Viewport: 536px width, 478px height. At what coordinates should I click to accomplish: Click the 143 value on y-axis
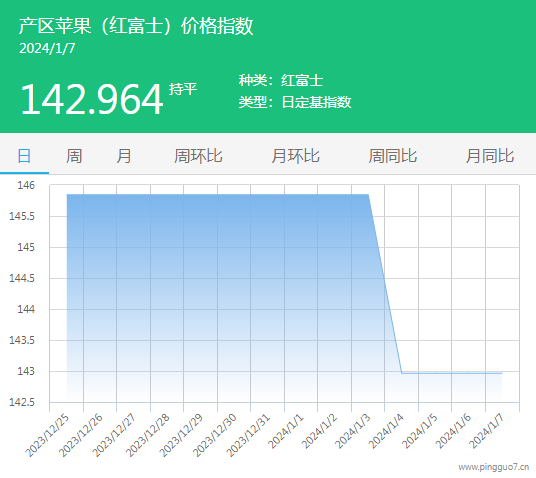coord(26,371)
